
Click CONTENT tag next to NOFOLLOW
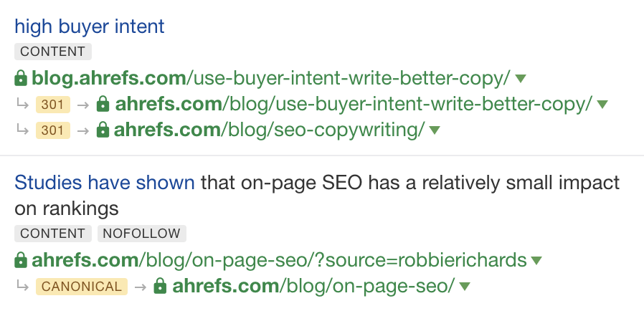[53, 234]
